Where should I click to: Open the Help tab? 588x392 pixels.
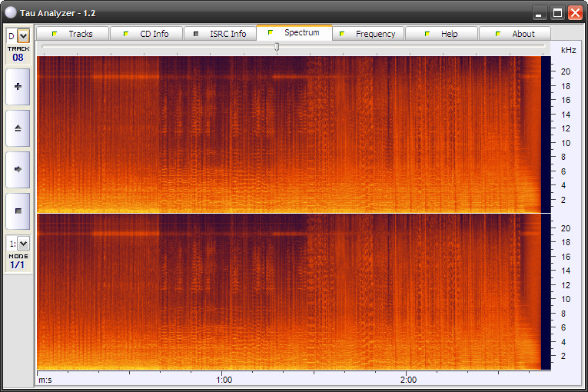point(441,34)
